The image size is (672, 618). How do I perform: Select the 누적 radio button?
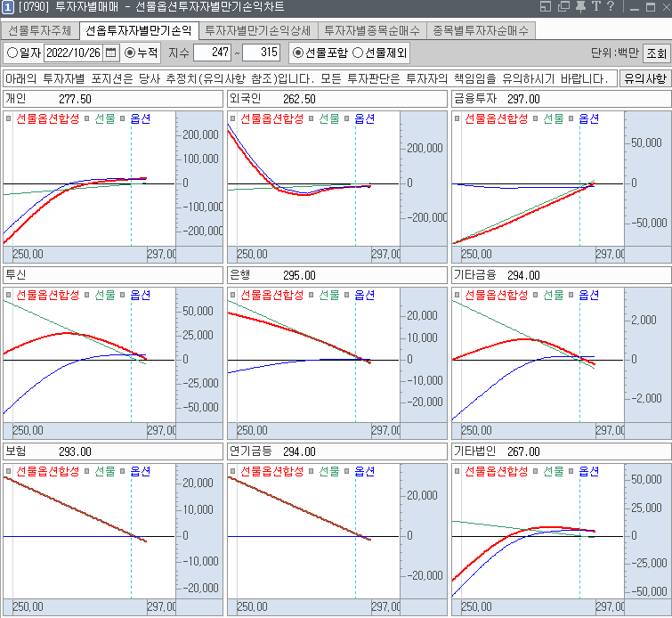pos(130,53)
